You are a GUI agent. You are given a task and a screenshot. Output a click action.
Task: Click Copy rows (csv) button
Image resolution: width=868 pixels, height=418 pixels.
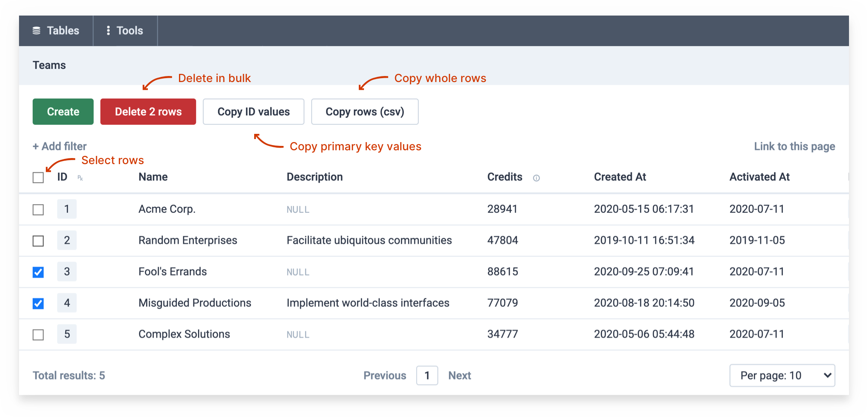[x=365, y=111]
